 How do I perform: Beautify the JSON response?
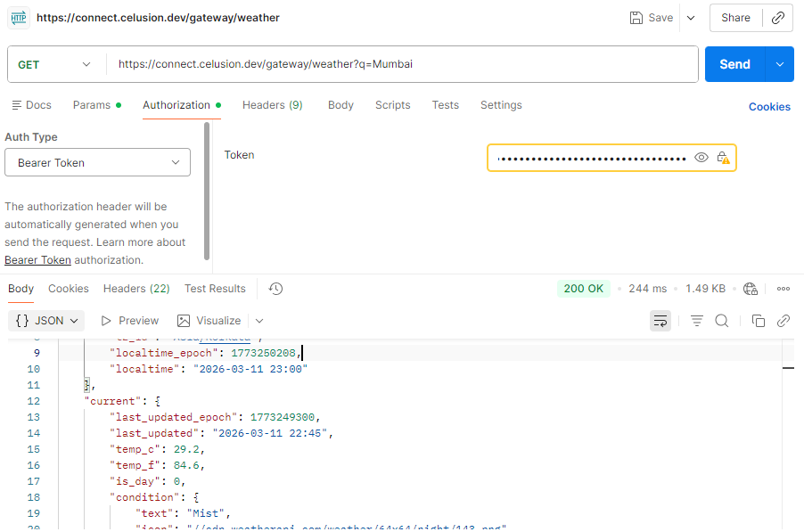click(x=696, y=320)
